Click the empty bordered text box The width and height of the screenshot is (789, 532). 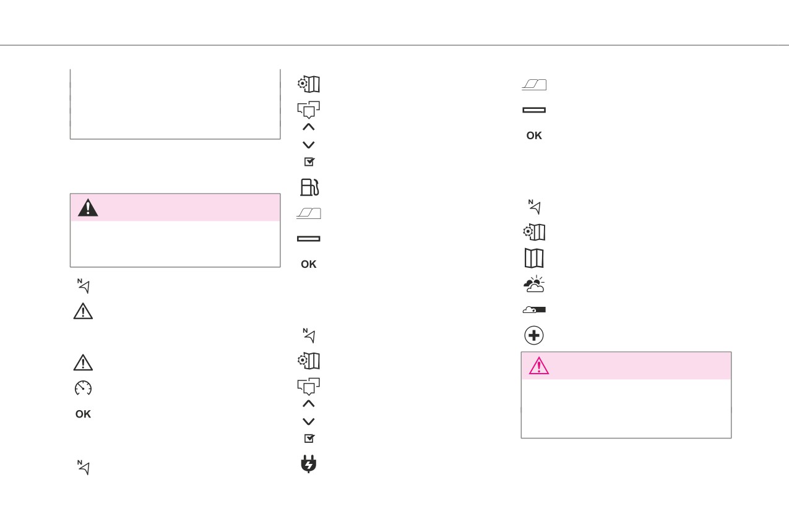pos(175,104)
